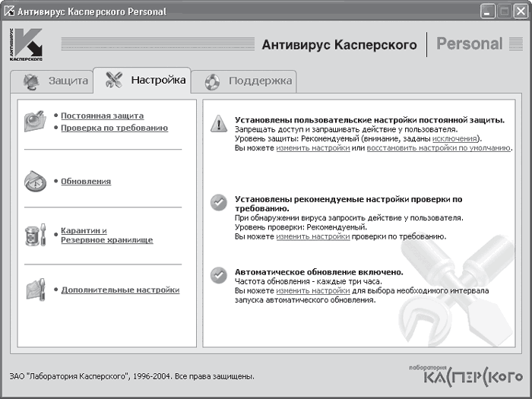This screenshot has width=532, height=399.
Task: Click the magnifier folder icon for Постоянная защита
Action: click(x=35, y=121)
